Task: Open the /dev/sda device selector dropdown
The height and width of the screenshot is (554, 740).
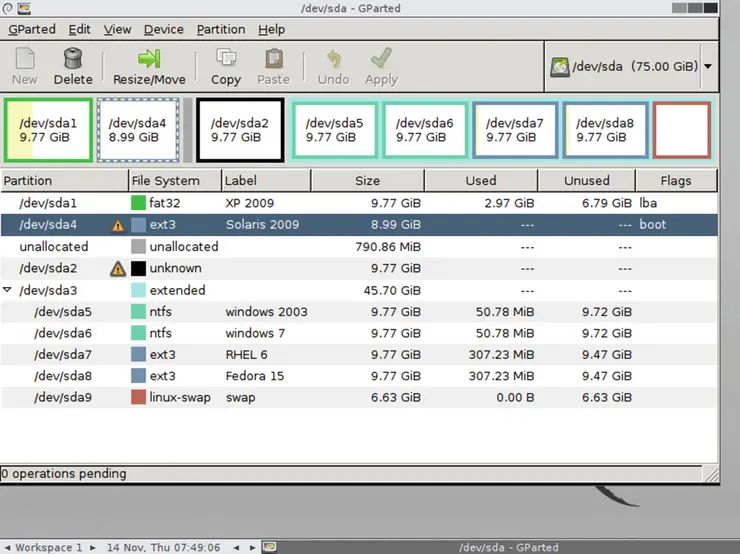Action: point(708,67)
